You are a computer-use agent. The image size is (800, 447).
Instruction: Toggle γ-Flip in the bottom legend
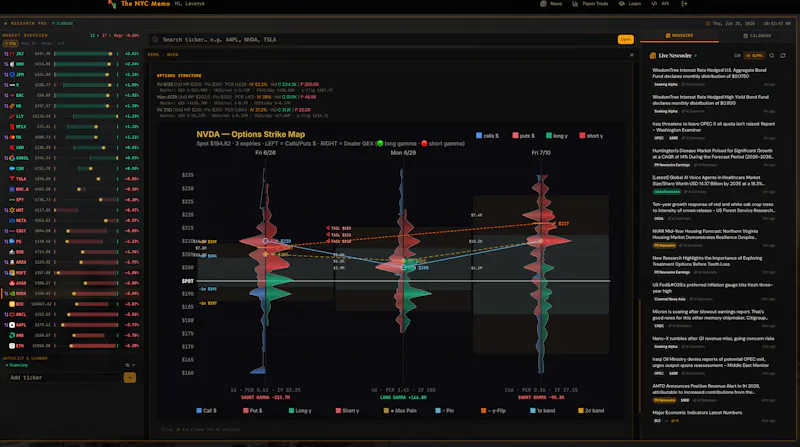click(493, 410)
